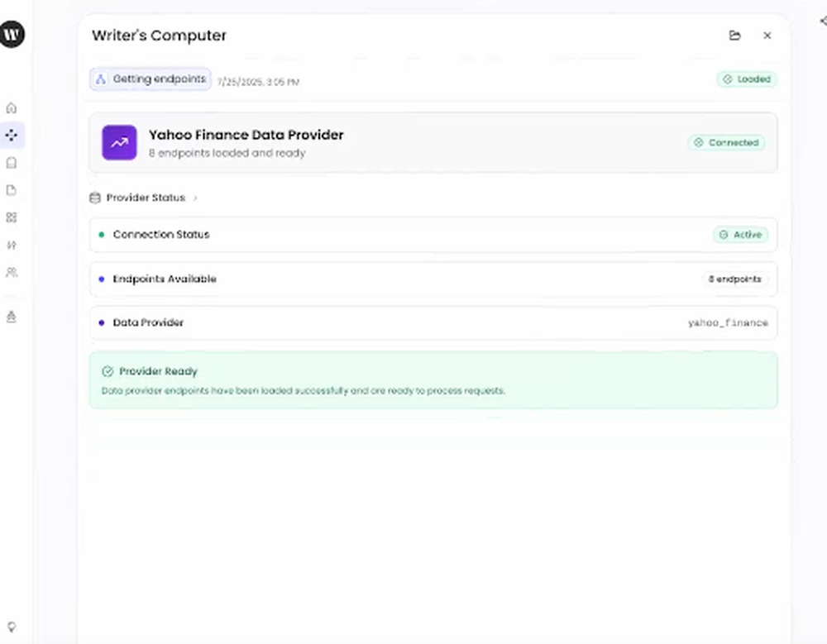This screenshot has width=827, height=644.
Task: Close the Writer's Computer panel
Action: tap(767, 36)
